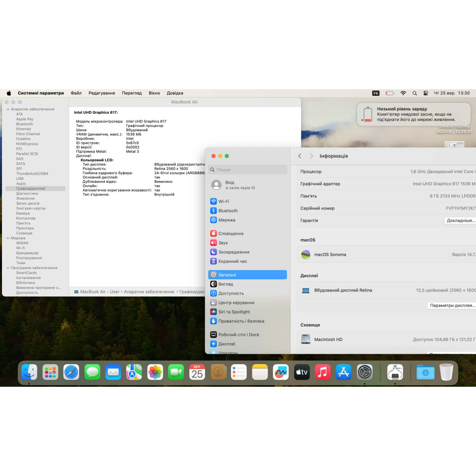
Task: Open Зосередження settings section
Action: click(248, 252)
